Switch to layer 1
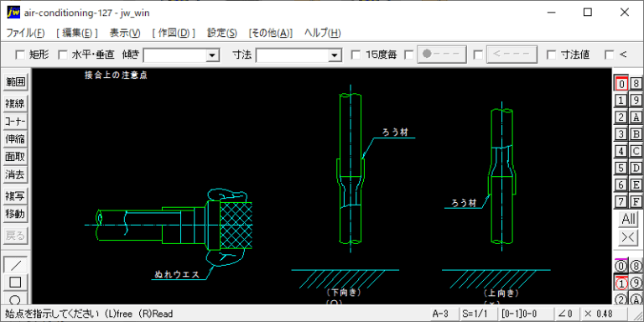The height and width of the screenshot is (322, 644). tap(621, 101)
